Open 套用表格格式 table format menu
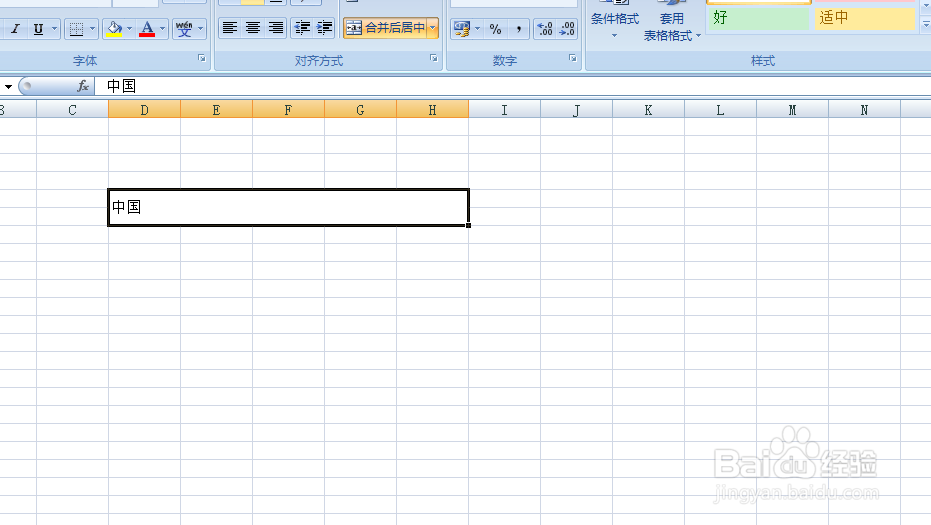 tap(672, 23)
